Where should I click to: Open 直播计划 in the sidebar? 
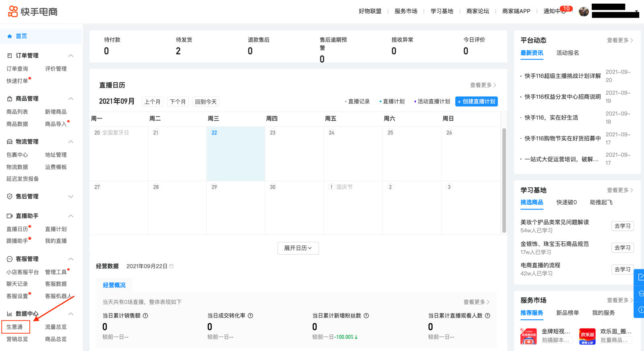pyautogui.click(x=56, y=229)
